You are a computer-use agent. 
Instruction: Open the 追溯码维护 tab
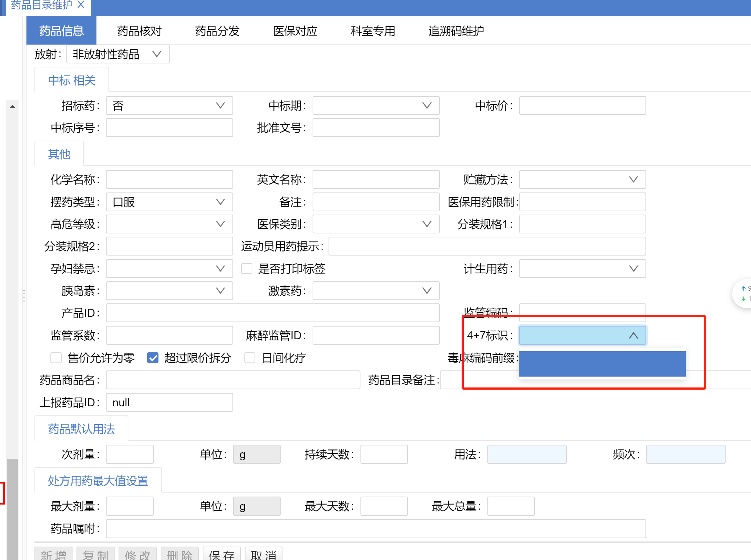click(456, 31)
